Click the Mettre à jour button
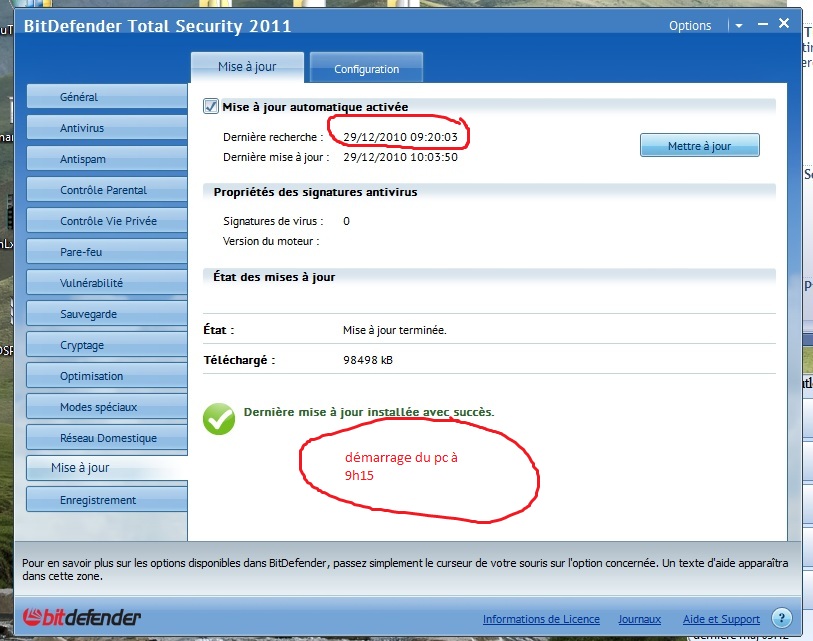 (699, 146)
